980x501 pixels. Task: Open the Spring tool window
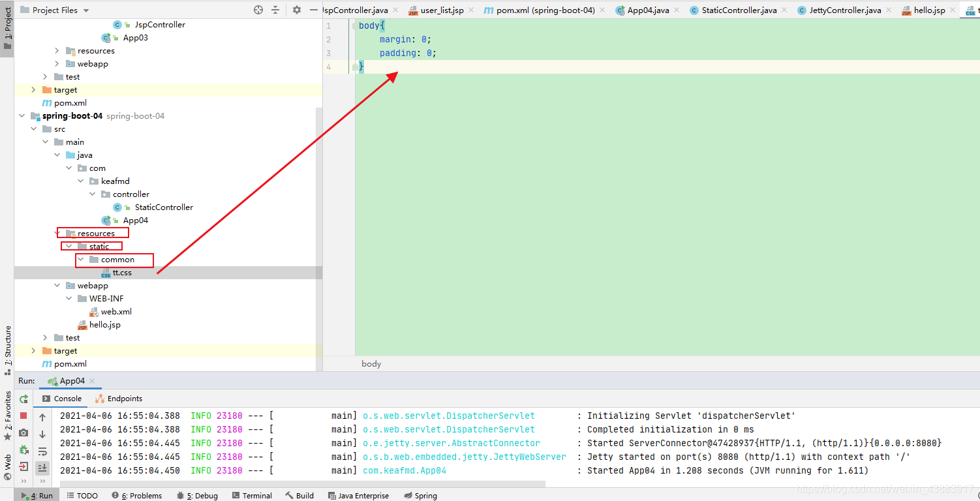pyautogui.click(x=420, y=496)
